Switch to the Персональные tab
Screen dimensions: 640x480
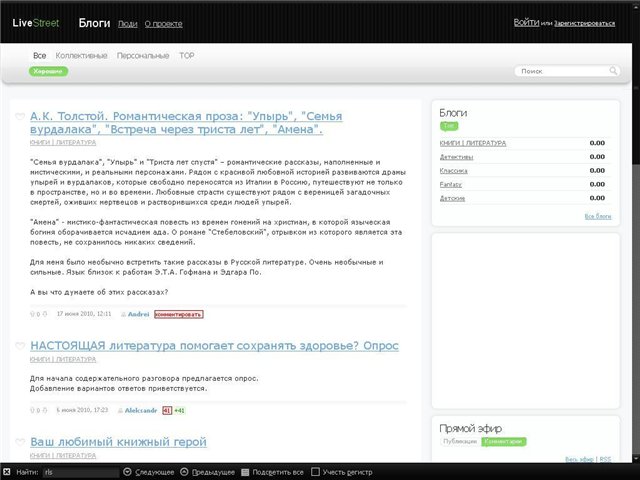(143, 56)
